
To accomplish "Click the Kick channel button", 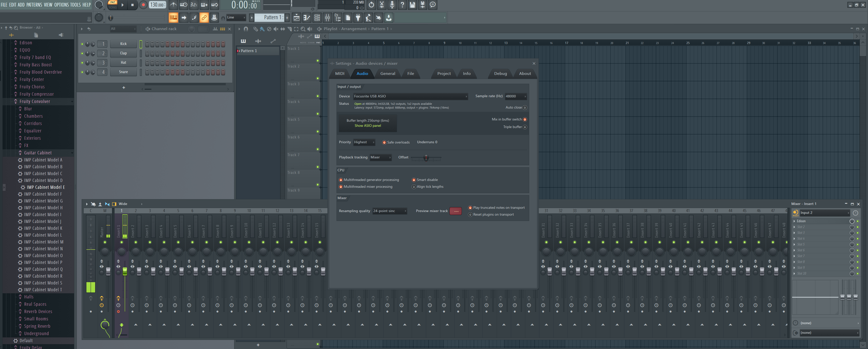I will point(123,44).
